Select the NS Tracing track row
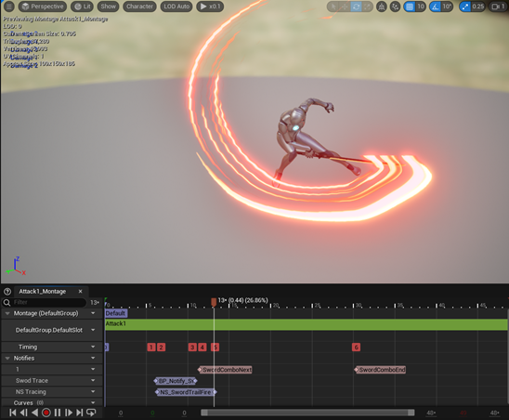Image resolution: width=509 pixels, height=420 pixels. (x=52, y=392)
